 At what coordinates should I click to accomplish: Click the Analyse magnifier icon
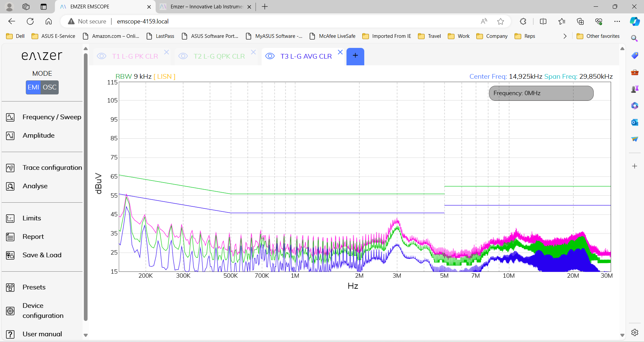click(x=10, y=186)
